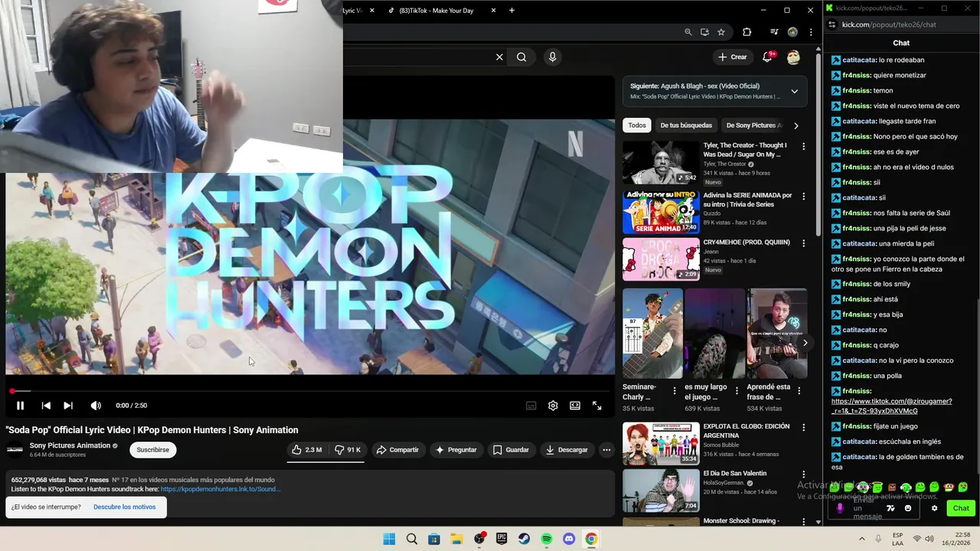Dislike the Soda Pop video
This screenshot has height=551, width=980.
click(x=348, y=450)
